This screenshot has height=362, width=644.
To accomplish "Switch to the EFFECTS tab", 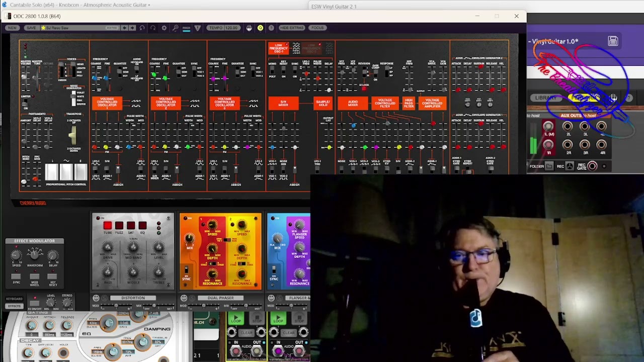I will pyautogui.click(x=14, y=306).
